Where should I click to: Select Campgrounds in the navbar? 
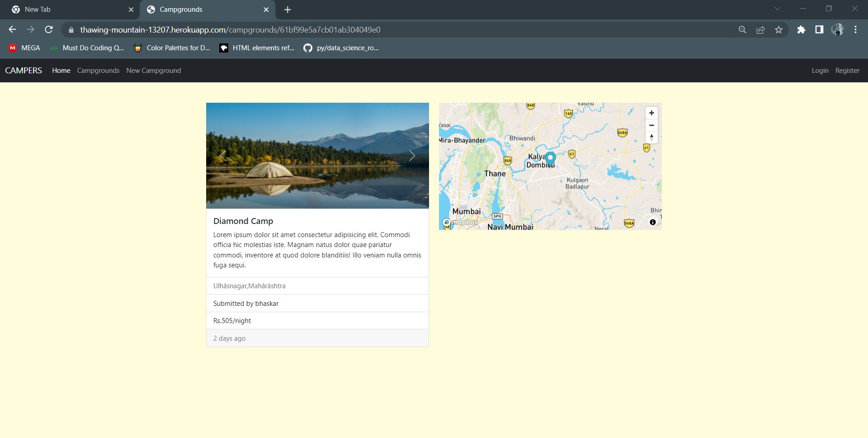[98, 71]
